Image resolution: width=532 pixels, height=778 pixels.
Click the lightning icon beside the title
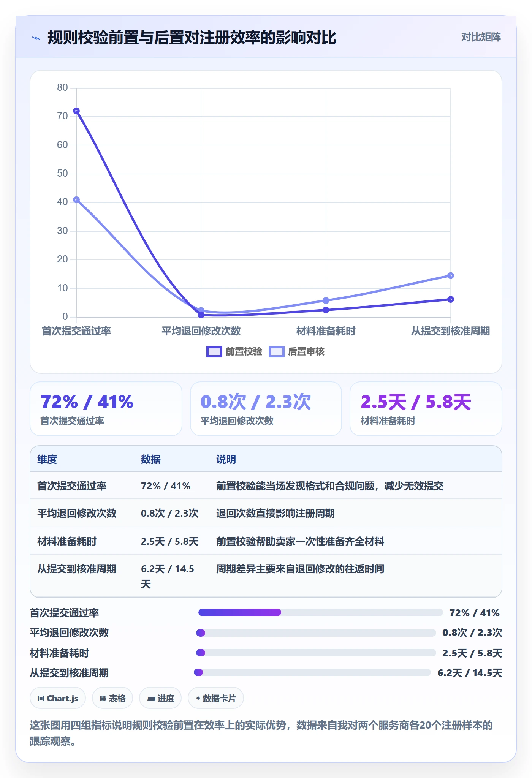[x=36, y=38]
